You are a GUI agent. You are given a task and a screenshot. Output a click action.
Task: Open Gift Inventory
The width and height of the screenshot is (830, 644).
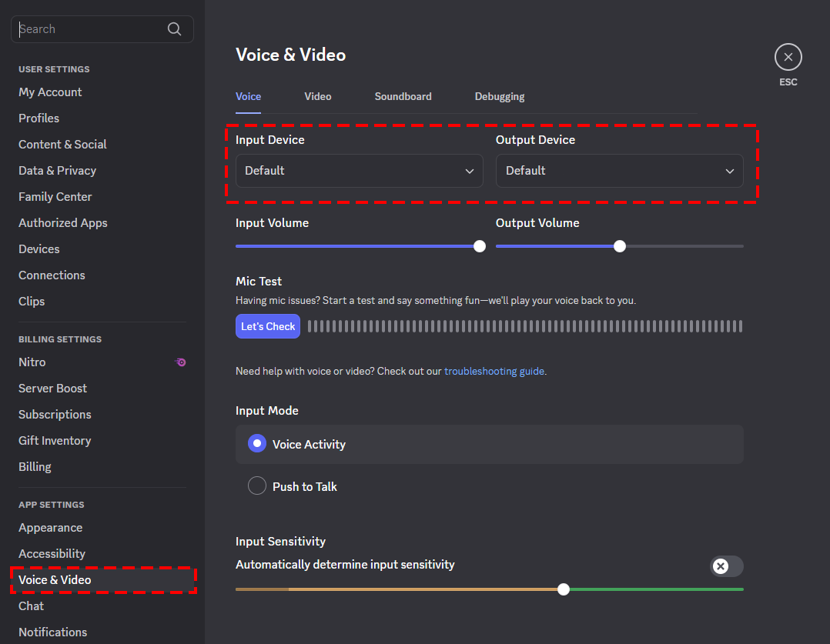click(55, 441)
